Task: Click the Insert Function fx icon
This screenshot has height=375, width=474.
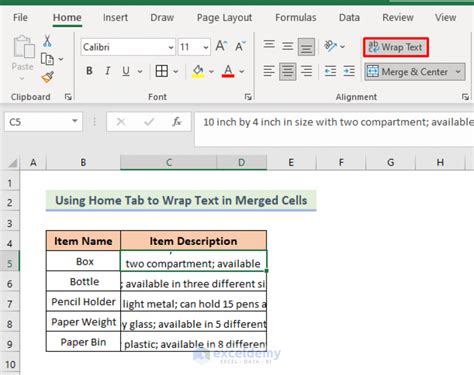Action: point(177,122)
